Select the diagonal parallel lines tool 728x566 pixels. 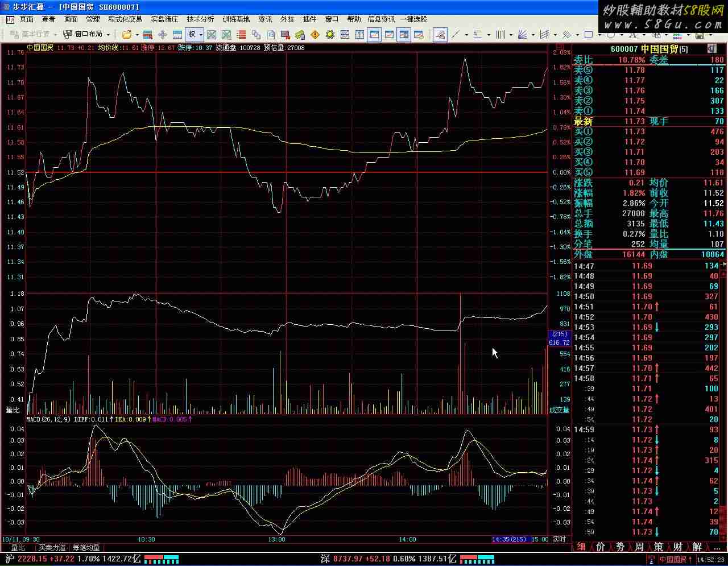coord(567,35)
